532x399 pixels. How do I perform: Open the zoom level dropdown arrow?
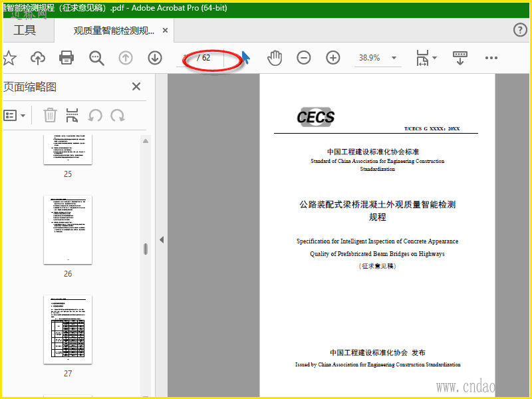click(x=394, y=58)
